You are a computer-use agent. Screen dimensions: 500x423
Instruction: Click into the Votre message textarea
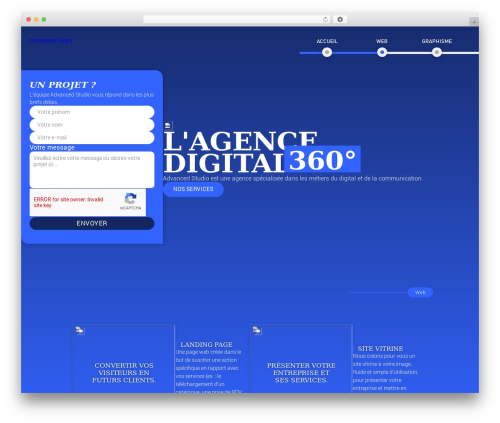tap(92, 170)
